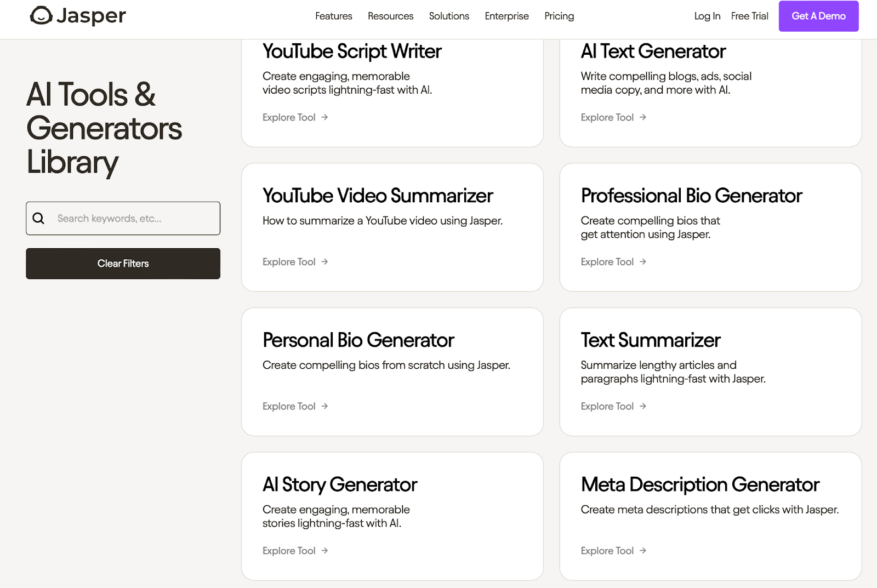Start a Free Trial link
This screenshot has width=877, height=588.
click(749, 16)
